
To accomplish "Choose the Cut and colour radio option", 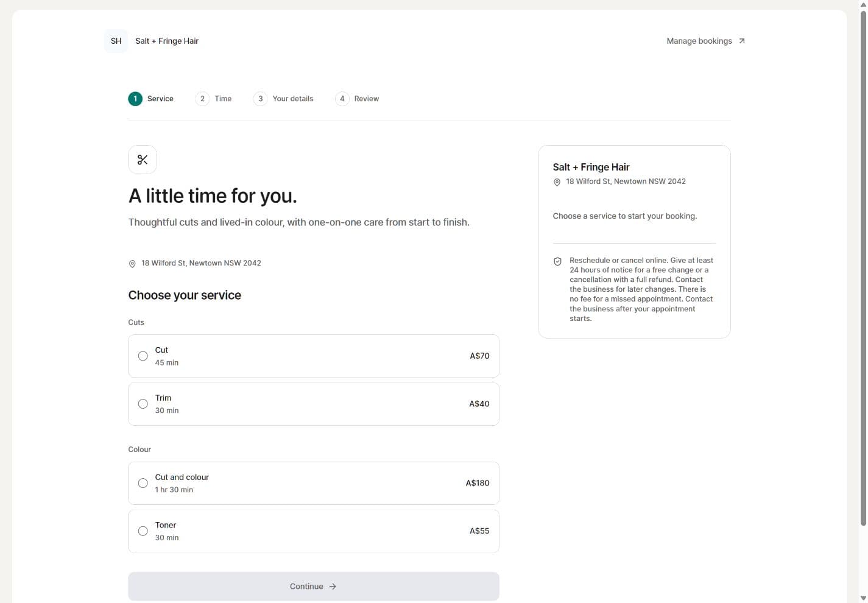I will (143, 483).
